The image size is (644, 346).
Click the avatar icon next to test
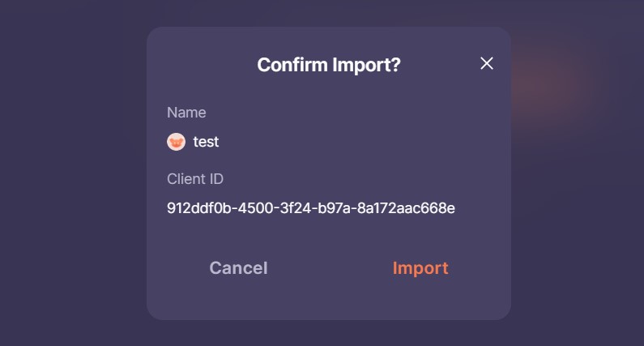point(176,142)
